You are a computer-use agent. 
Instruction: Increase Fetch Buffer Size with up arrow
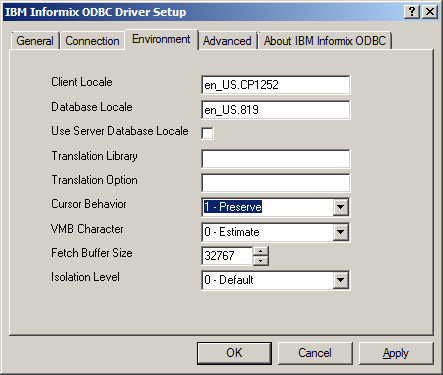[x=261, y=251]
